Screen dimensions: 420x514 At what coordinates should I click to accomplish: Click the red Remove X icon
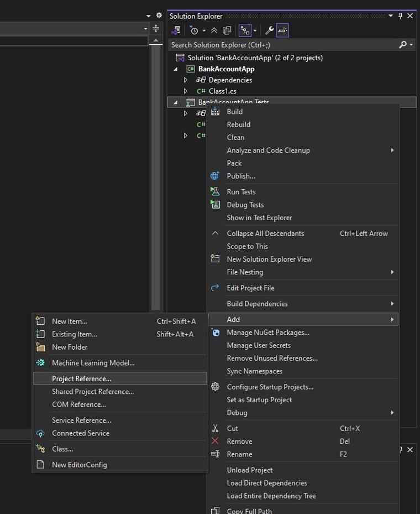click(215, 441)
